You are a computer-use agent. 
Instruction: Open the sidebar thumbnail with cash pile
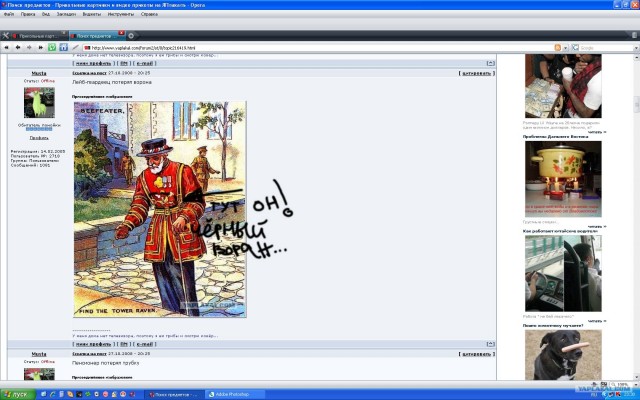pyautogui.click(x=563, y=86)
